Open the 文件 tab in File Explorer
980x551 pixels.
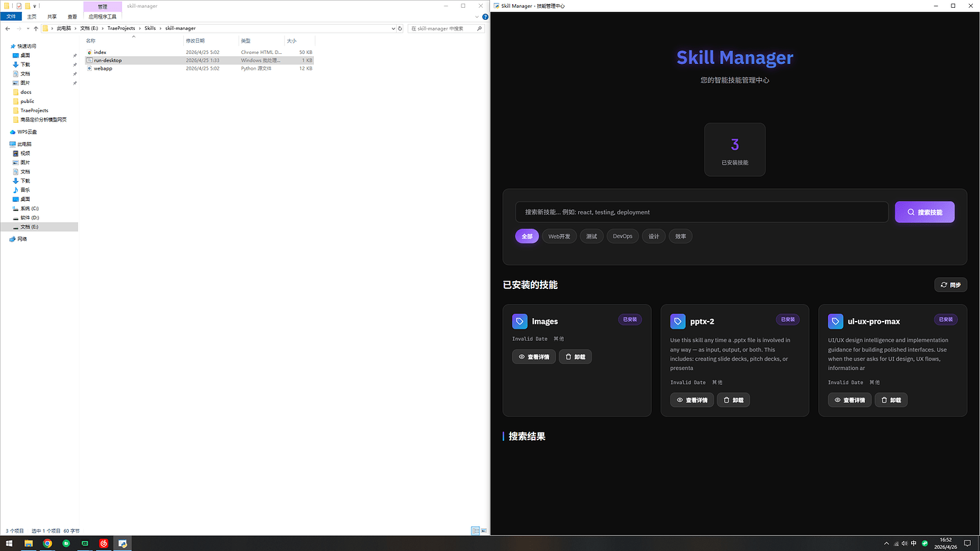coord(11,16)
